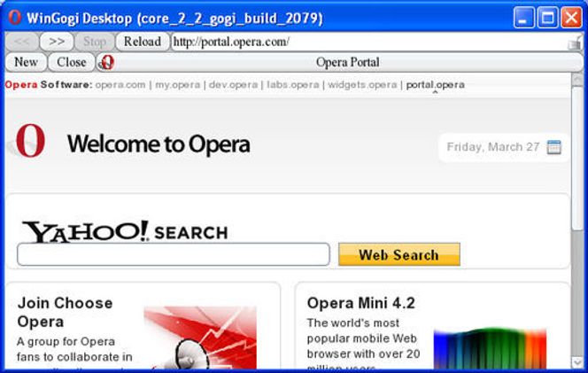This screenshot has height=373, width=588.
Task: Focus the URL address field
Action: pos(369,42)
